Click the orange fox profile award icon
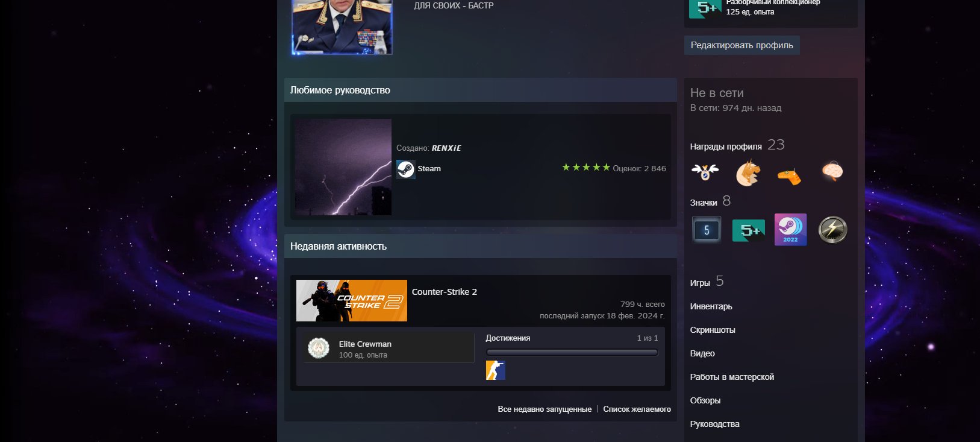 (x=748, y=172)
